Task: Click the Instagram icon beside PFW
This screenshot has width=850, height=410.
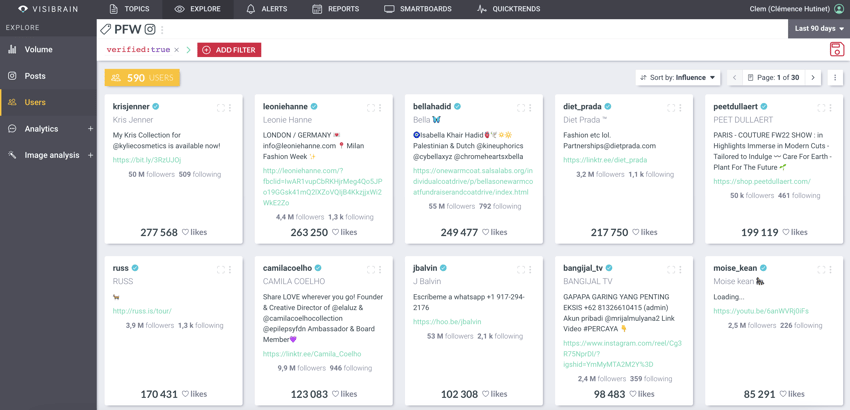Action: tap(150, 29)
